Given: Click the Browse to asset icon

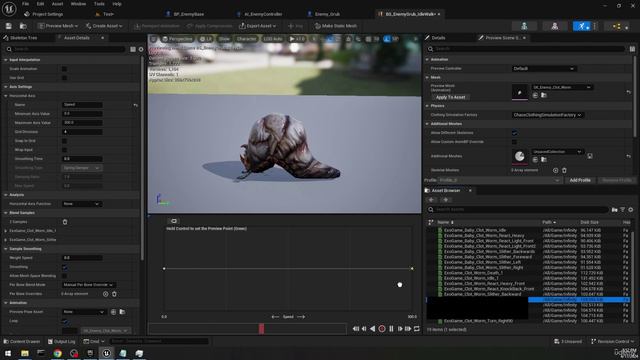Looking at the screenshot, I should [x=23, y=26].
